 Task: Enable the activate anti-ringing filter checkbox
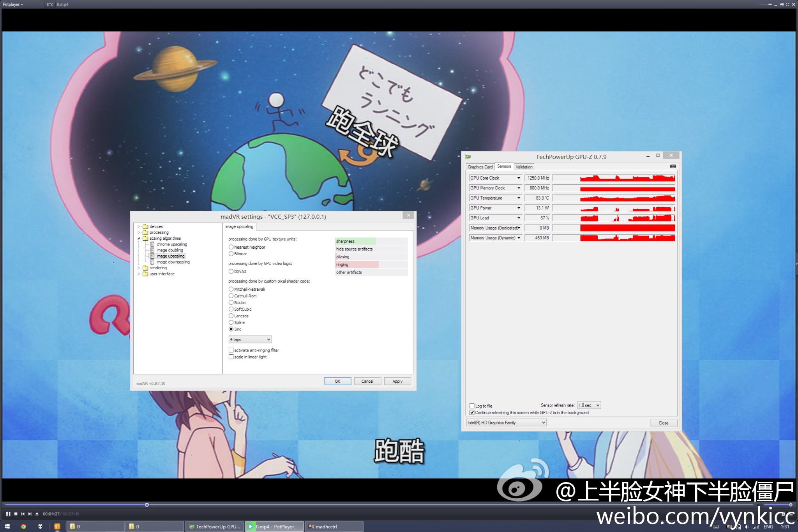coord(231,350)
